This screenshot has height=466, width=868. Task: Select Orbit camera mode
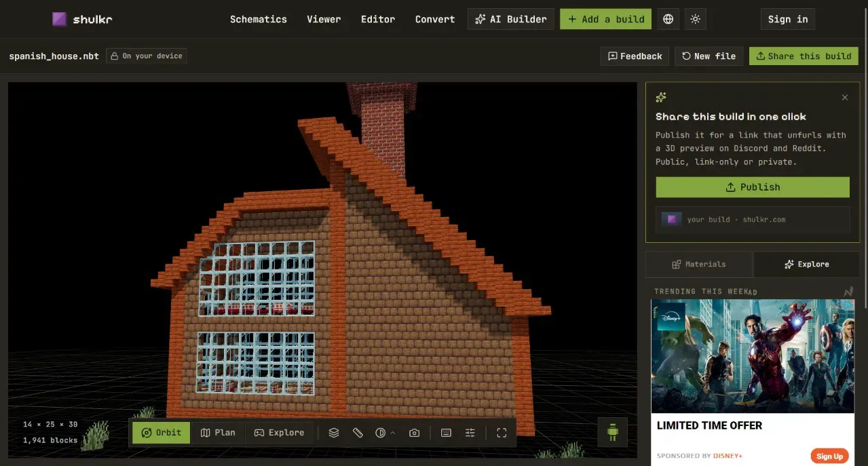(x=162, y=433)
